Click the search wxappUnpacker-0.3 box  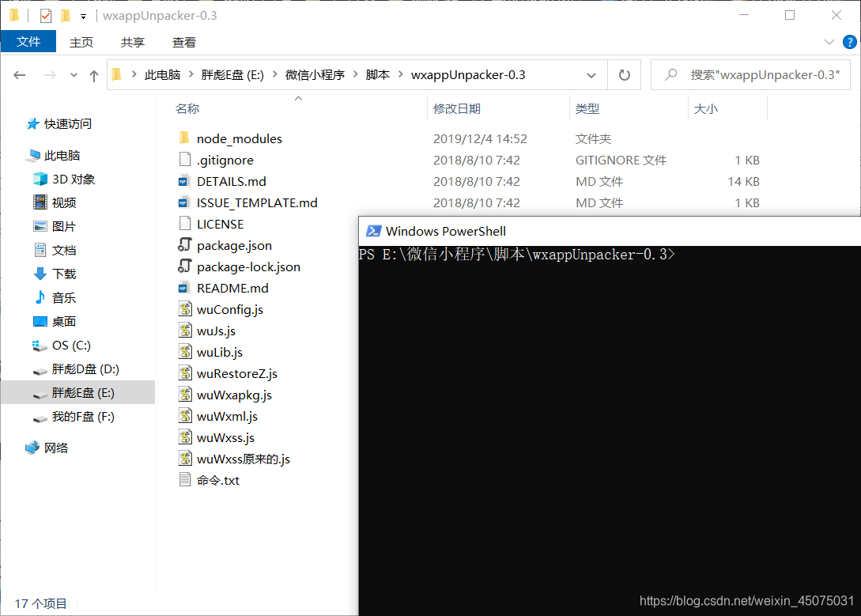[750, 74]
